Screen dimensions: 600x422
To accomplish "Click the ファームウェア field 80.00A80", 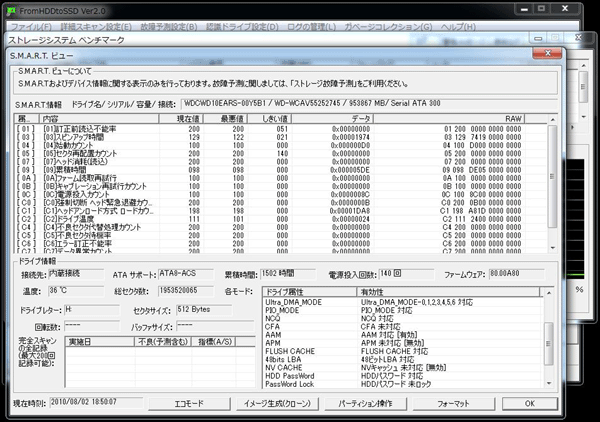I will [x=517, y=274].
